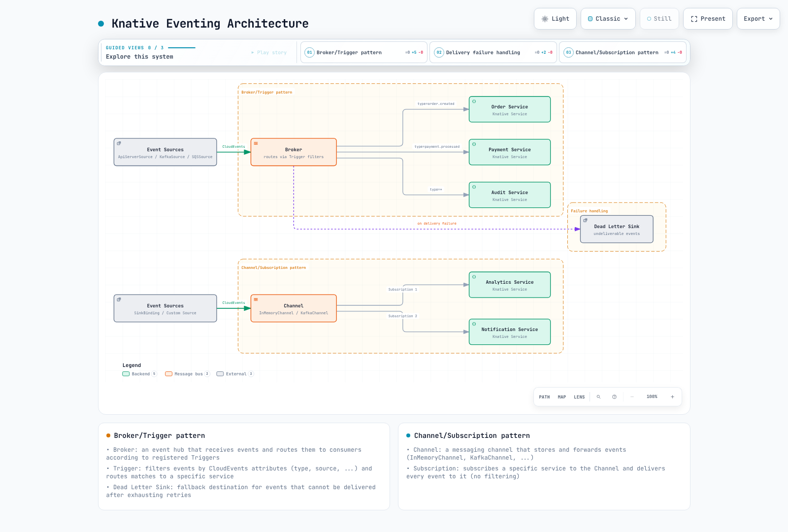Expand the Export dropdown menu

point(758,19)
